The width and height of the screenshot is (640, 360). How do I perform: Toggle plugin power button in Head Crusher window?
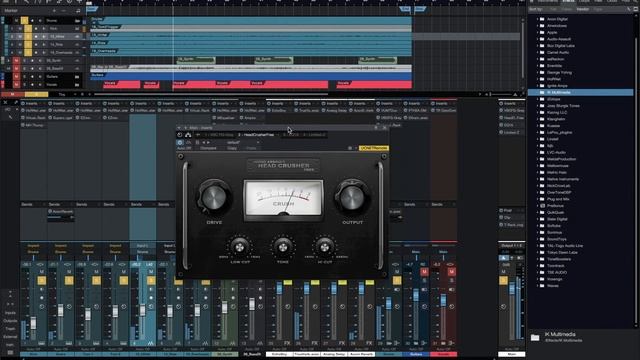[x=180, y=135]
